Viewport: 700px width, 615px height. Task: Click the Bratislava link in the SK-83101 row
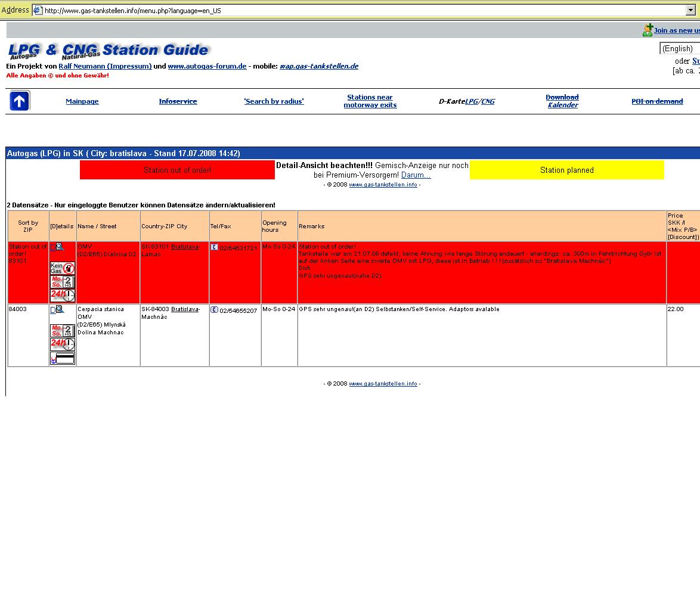(x=185, y=247)
